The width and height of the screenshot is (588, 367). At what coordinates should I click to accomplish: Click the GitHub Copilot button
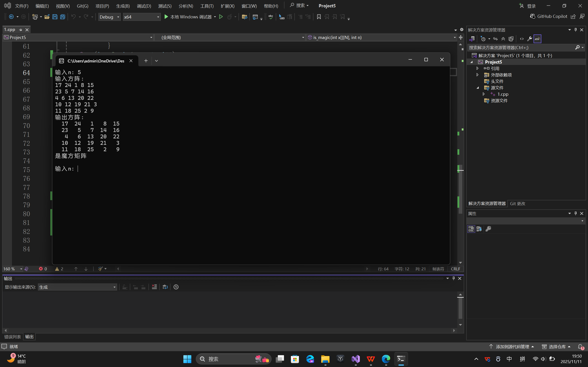[x=549, y=16]
